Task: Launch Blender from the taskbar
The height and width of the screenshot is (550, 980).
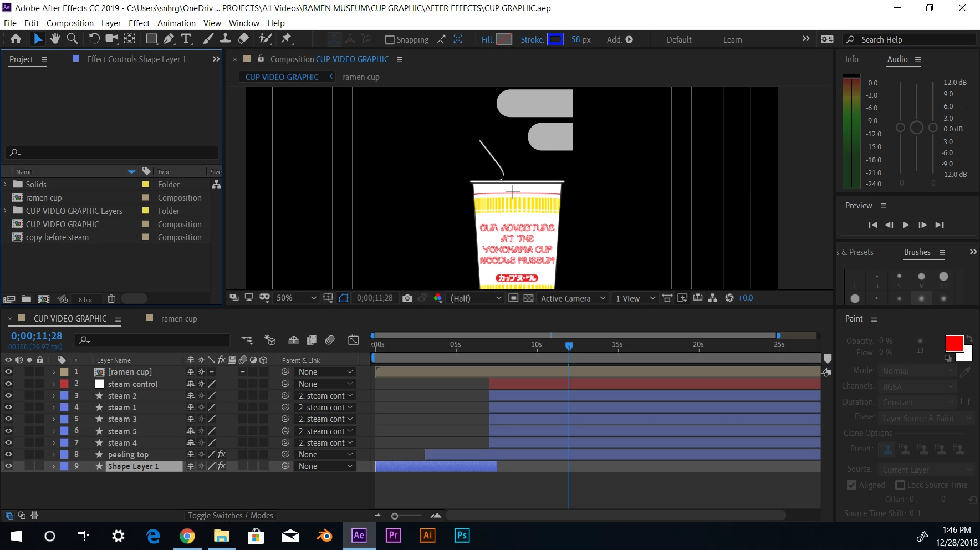Action: [324, 536]
